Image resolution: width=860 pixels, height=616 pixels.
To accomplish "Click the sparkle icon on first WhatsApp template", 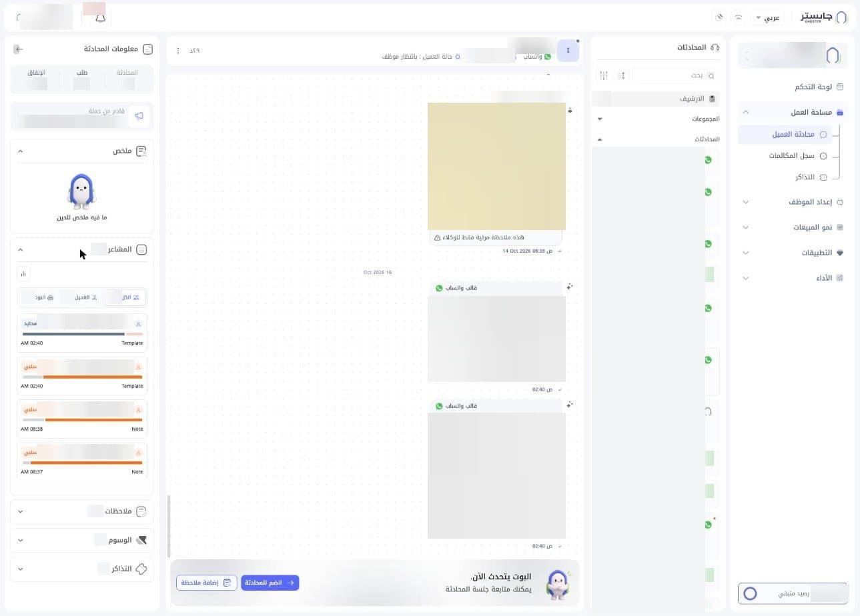I will pyautogui.click(x=569, y=287).
